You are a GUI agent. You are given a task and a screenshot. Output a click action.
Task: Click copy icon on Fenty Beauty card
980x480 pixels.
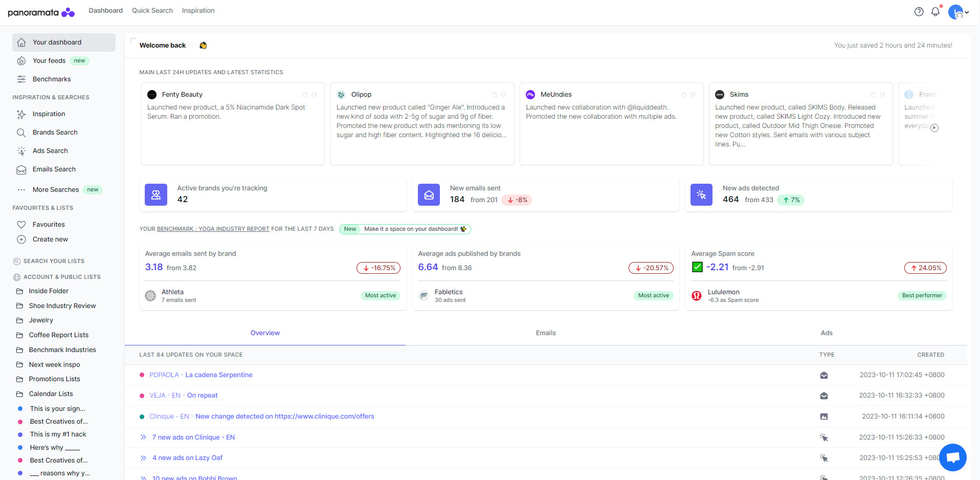click(x=305, y=95)
